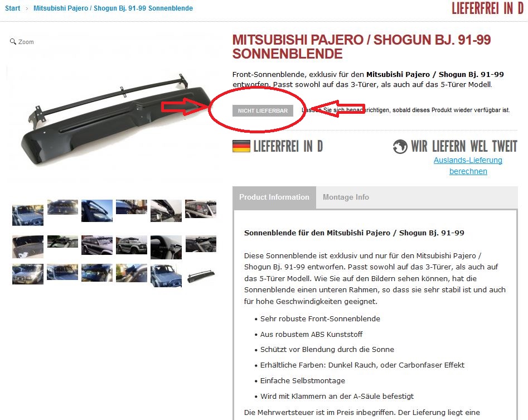
Task: Select the Product Information tab
Action: (x=274, y=197)
